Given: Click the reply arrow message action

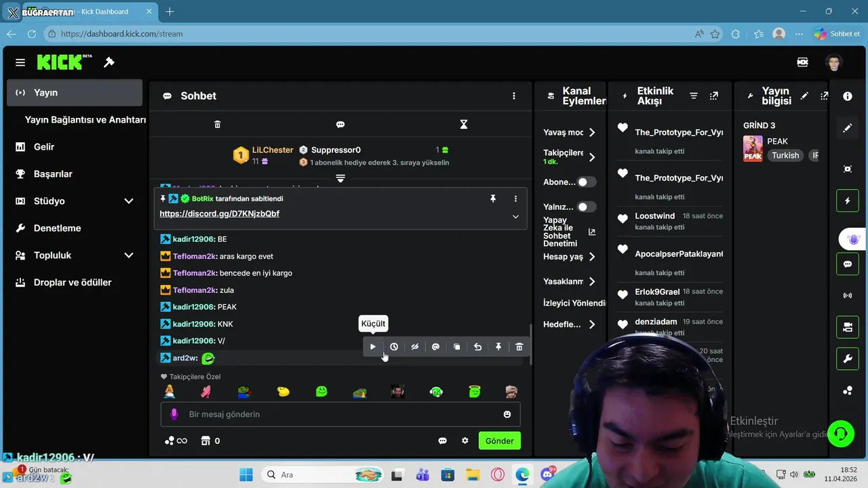Looking at the screenshot, I should [477, 347].
